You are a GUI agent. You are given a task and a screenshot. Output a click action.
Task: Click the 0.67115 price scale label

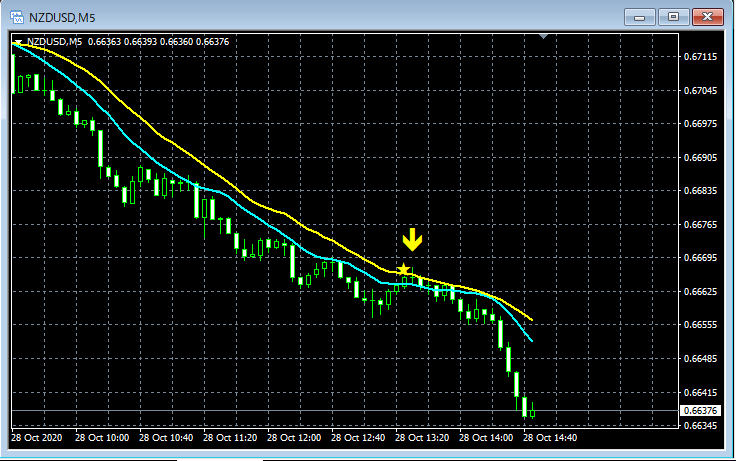point(700,57)
